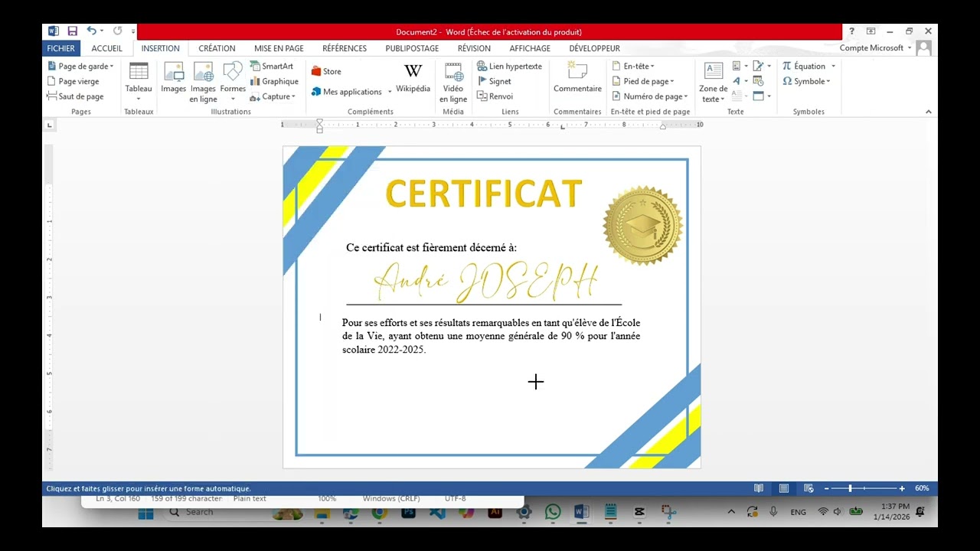This screenshot has height=551, width=980.
Task: Insert a Lien hypertexte
Action: coord(509,67)
